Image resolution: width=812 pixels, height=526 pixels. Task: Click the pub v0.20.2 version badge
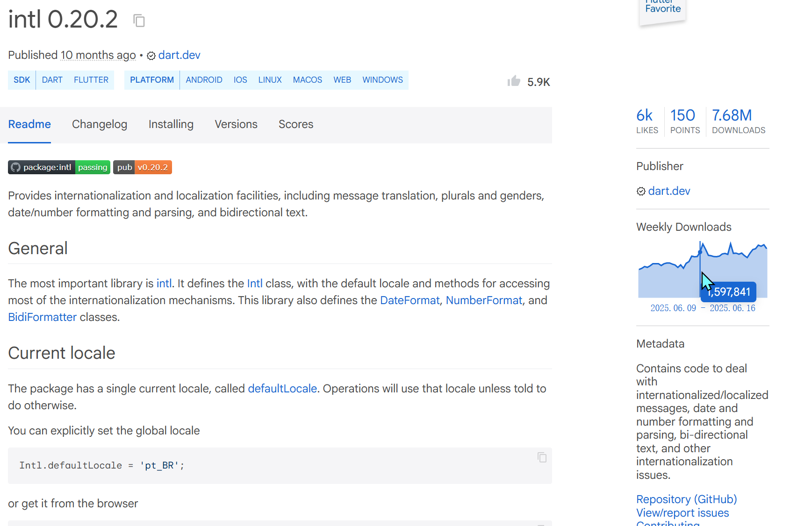tap(143, 167)
